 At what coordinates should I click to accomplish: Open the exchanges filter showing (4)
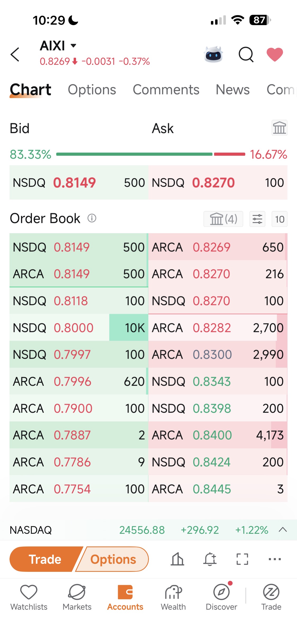coord(223,219)
